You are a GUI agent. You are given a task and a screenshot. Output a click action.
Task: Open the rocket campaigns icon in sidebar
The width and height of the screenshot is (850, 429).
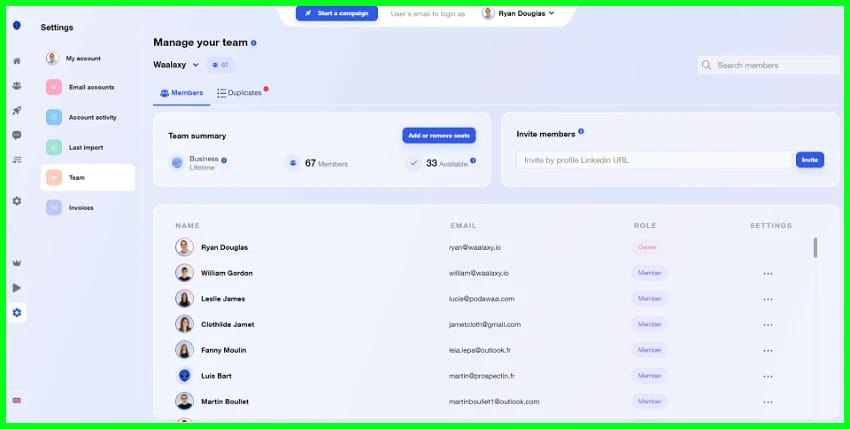tap(16, 110)
